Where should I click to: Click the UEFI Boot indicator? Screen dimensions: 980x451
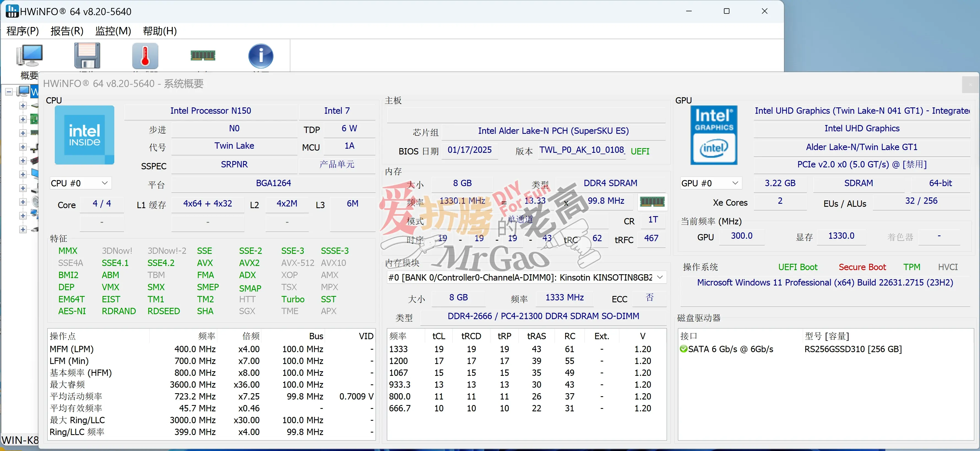[x=798, y=267]
